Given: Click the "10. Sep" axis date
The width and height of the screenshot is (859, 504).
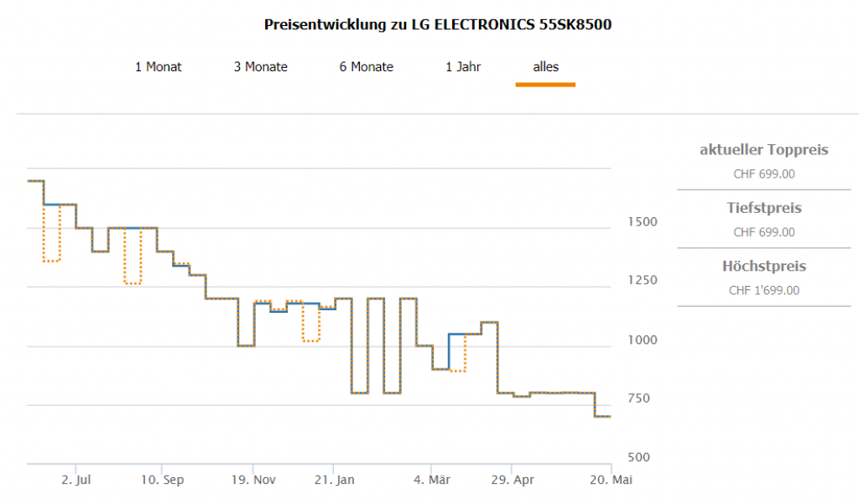Looking at the screenshot, I should pyautogui.click(x=162, y=481).
